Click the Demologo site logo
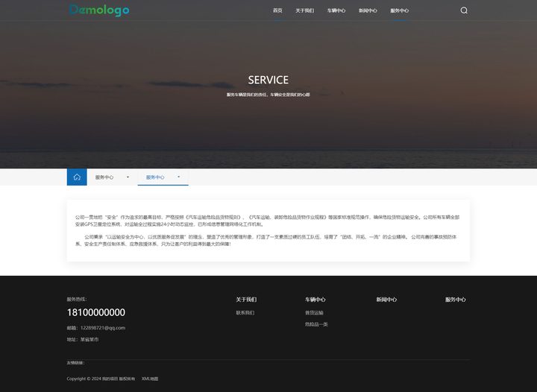The image size is (537, 392). pyautogui.click(x=99, y=10)
